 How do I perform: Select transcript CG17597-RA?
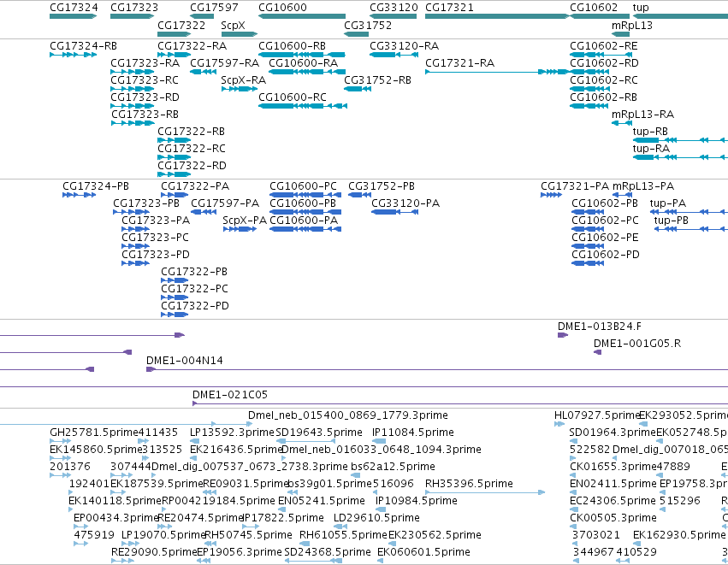224,63
